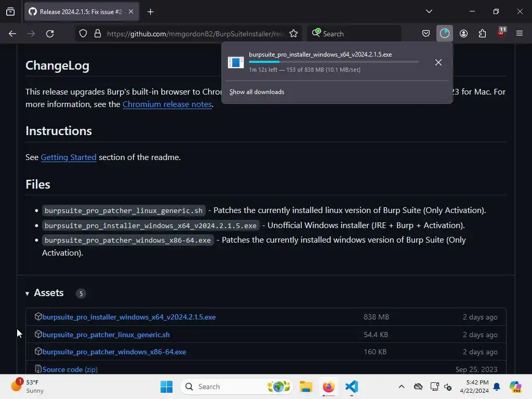Show all downloads
The width and height of the screenshot is (532, 399).
(x=257, y=92)
